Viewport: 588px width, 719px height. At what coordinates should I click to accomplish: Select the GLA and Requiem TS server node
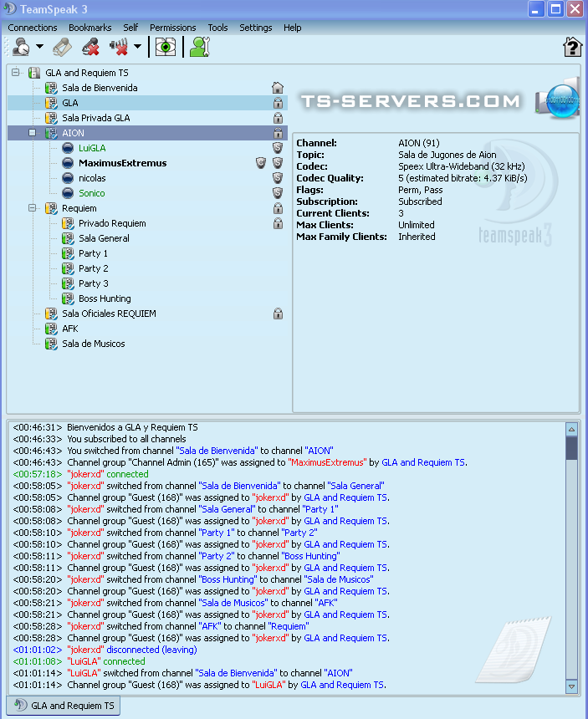87,73
